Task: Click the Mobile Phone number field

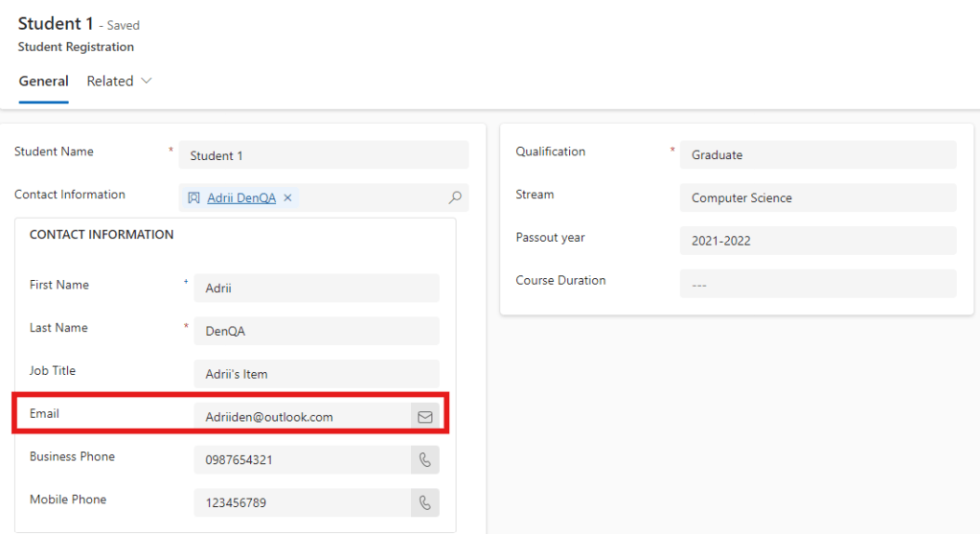Action: [x=302, y=502]
